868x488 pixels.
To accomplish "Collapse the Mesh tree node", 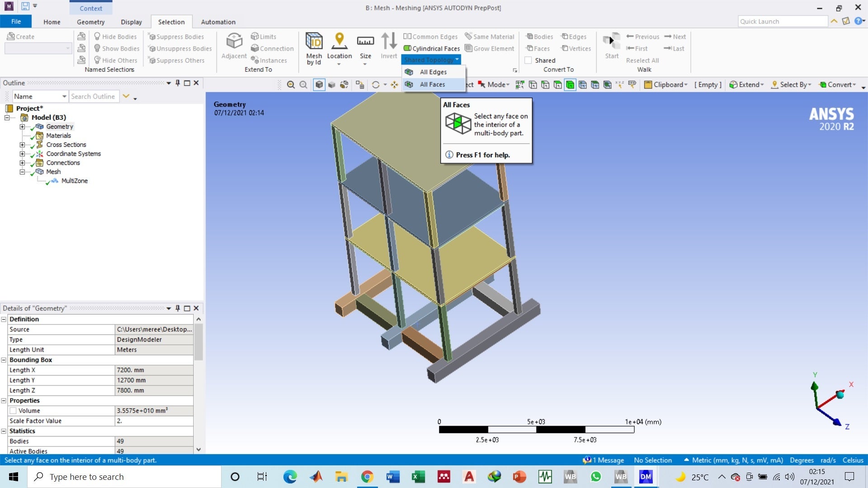I will (22, 172).
